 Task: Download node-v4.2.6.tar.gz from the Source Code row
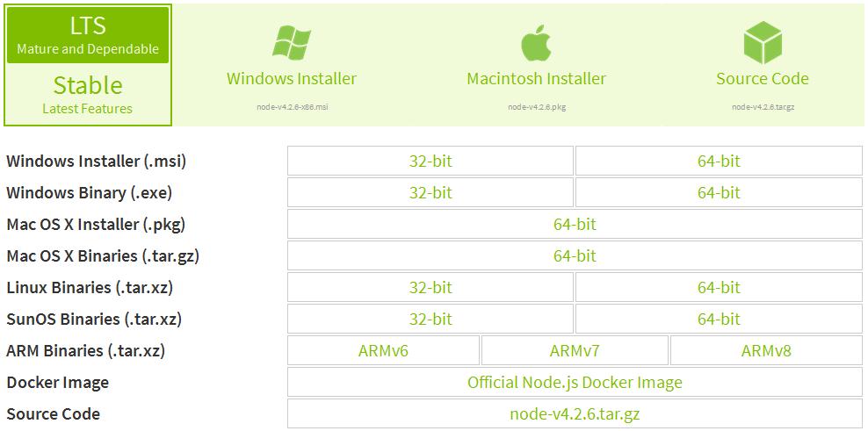pos(575,414)
